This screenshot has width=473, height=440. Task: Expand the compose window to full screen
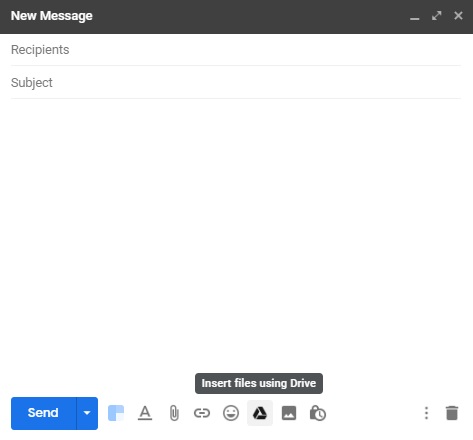point(437,16)
